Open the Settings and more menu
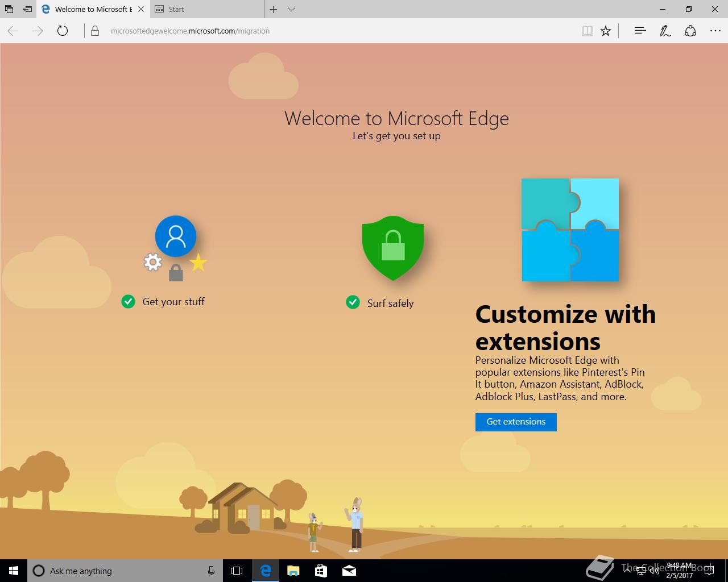 tap(715, 31)
